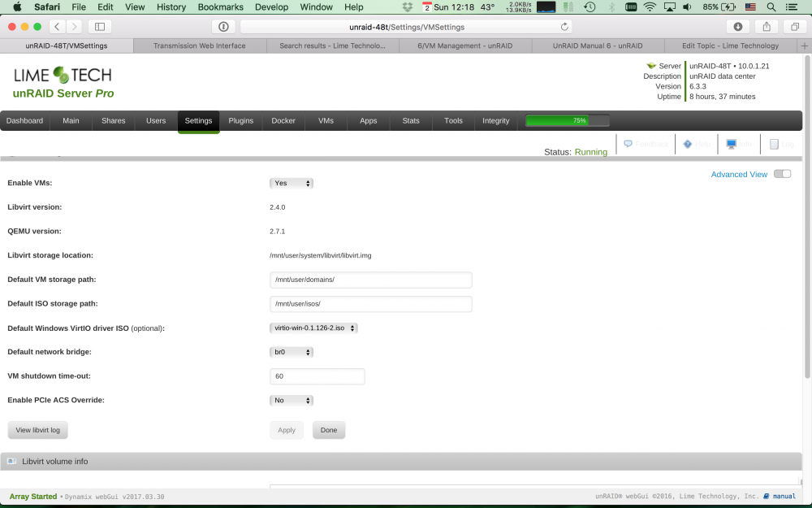Open the Help icon link
This screenshot has width=812, height=508.
(687, 144)
